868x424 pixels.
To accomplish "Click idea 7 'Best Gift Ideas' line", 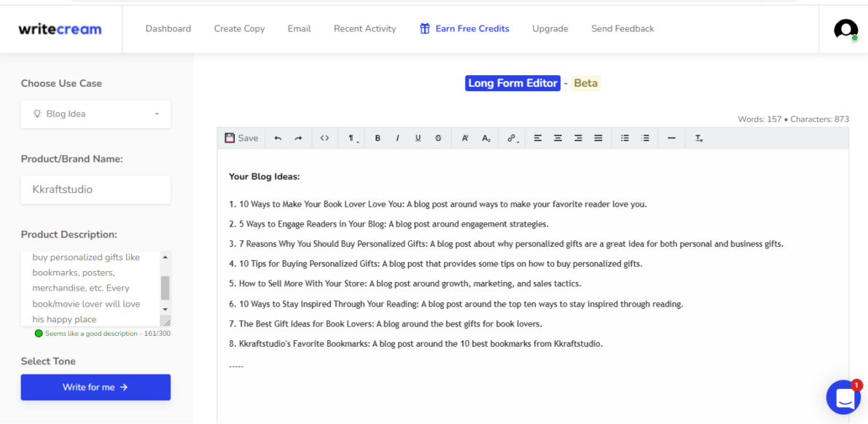I will [x=386, y=323].
